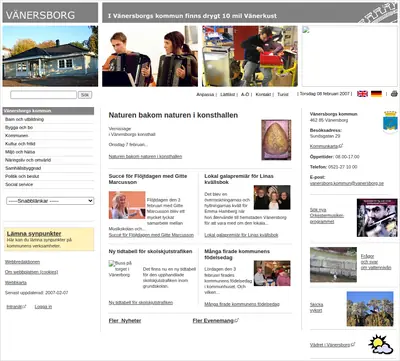This screenshot has height=361, width=400.
Task: Open the Lämna synpunkter feedback link
Action: click(34, 233)
